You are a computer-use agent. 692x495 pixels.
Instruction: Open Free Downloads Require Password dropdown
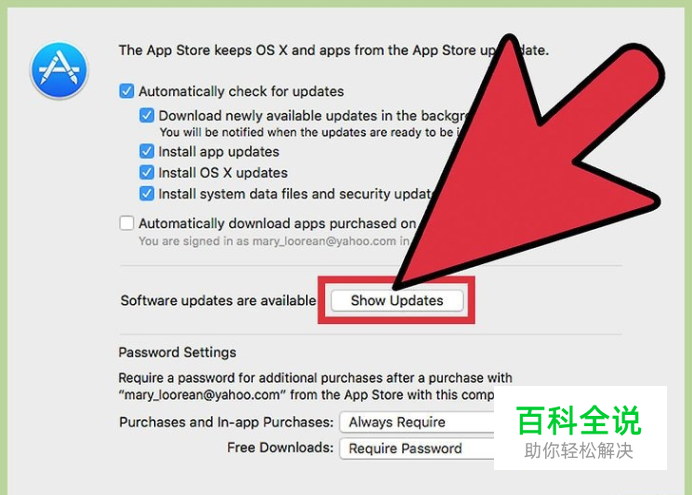coord(417,449)
